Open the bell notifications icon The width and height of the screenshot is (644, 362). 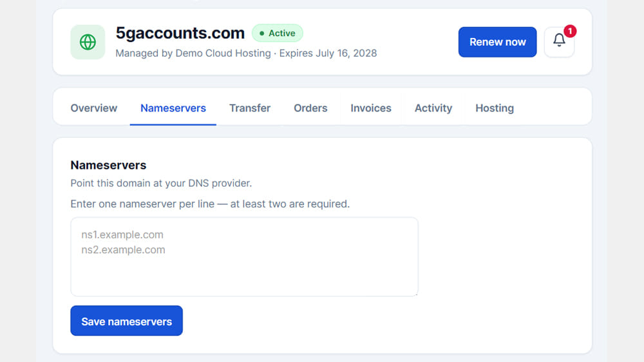[559, 42]
